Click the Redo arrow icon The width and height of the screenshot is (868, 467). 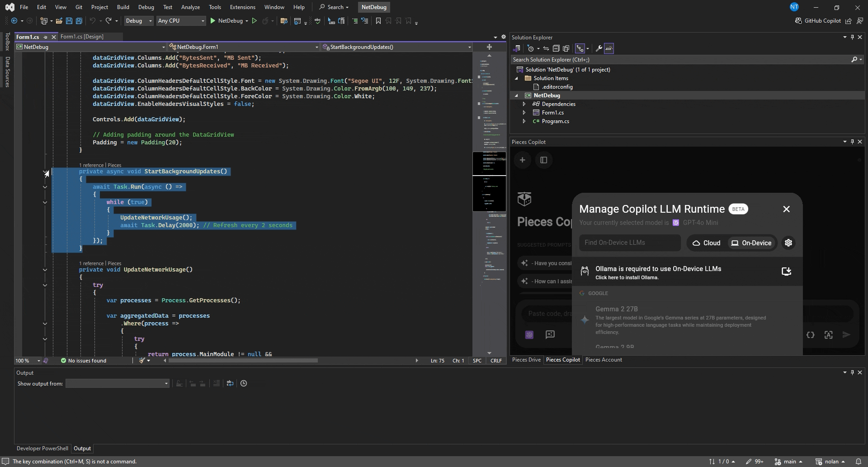pyautogui.click(x=108, y=21)
